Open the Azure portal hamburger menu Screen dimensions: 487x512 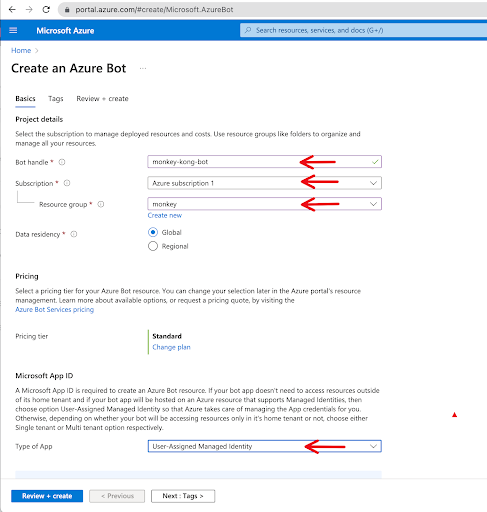coord(13,31)
